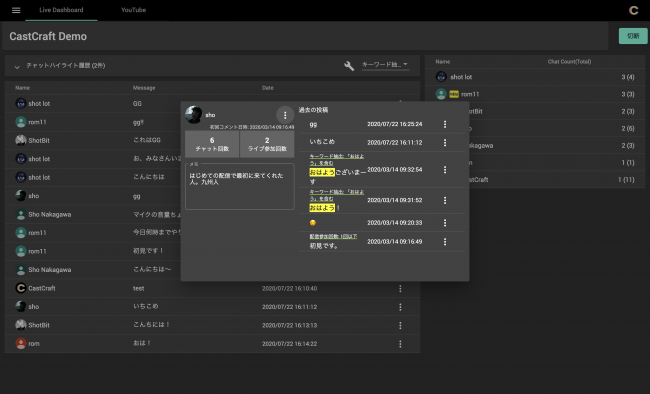Open sho user popup's three-dot menu

tap(285, 115)
